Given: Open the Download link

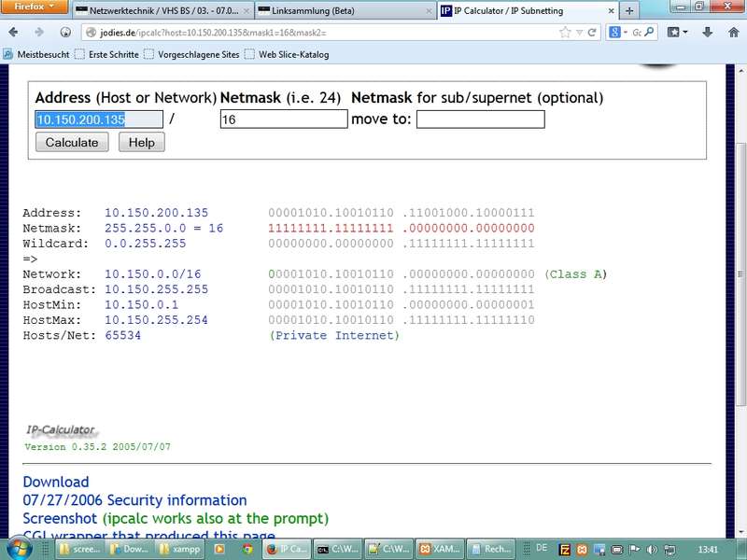Looking at the screenshot, I should click(56, 482).
